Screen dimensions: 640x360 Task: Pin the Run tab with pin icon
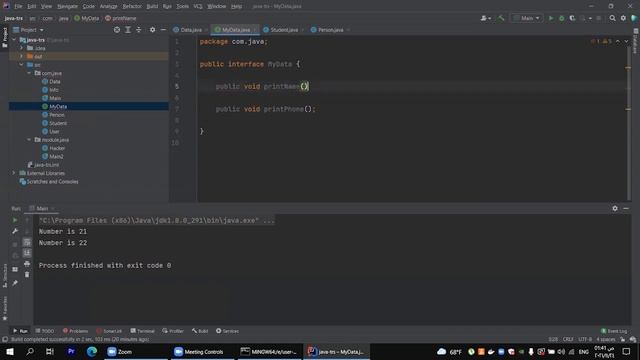(x=15, y=283)
